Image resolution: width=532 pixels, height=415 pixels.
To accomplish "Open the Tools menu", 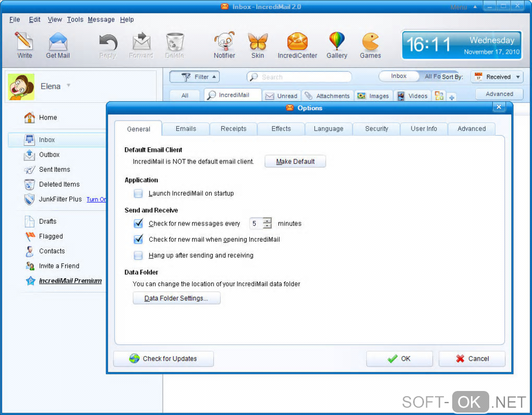I will [75, 20].
